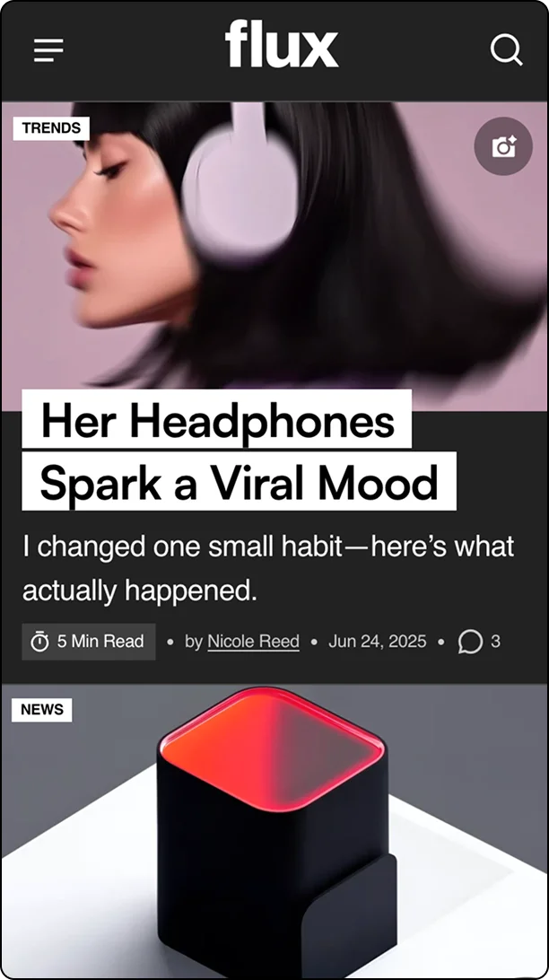Click the comment bubble icon
This screenshot has width=549, height=980.
point(470,642)
